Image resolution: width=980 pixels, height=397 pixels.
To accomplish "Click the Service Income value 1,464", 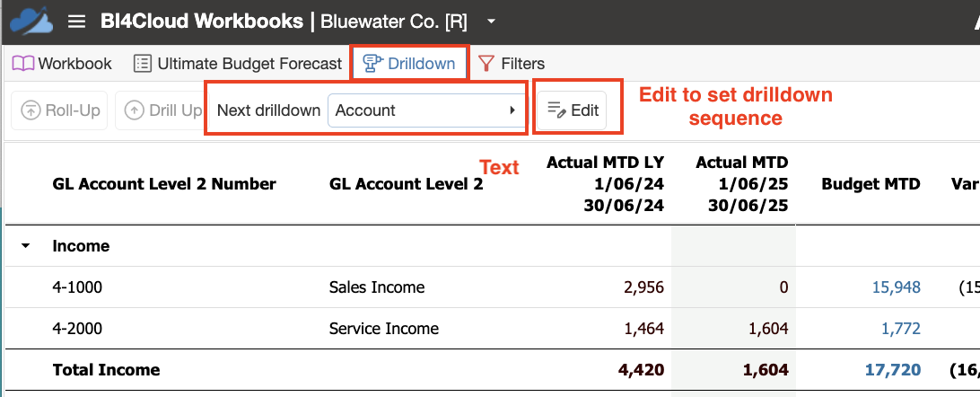I will point(643,328).
